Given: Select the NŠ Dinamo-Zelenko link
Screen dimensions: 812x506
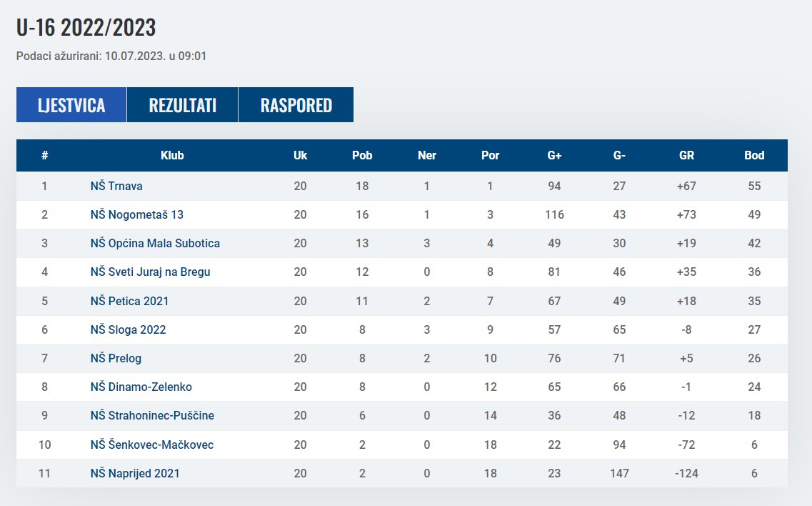Looking at the screenshot, I should click(141, 387).
